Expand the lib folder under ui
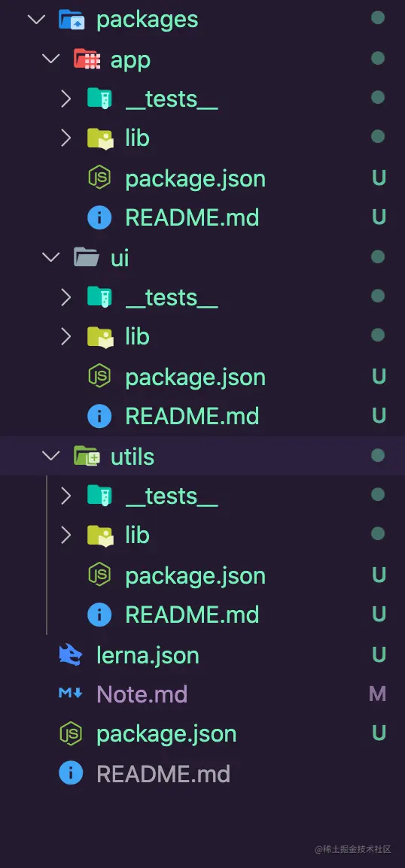This screenshot has width=405, height=868. [x=66, y=336]
